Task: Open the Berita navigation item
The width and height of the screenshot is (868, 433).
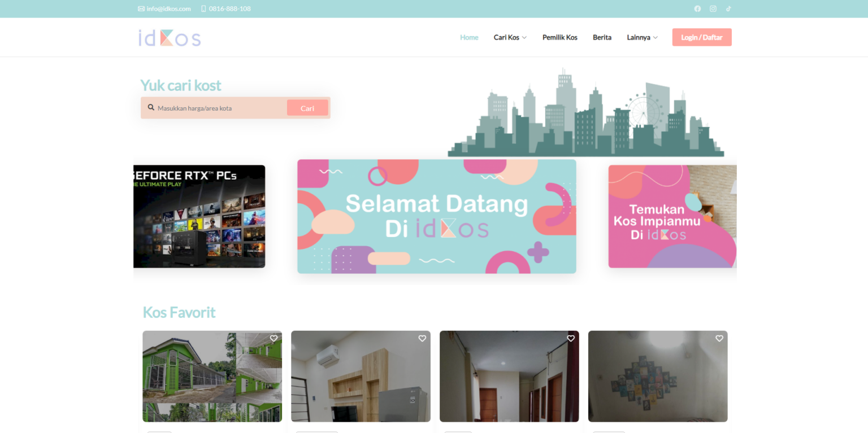Action: [x=602, y=37]
